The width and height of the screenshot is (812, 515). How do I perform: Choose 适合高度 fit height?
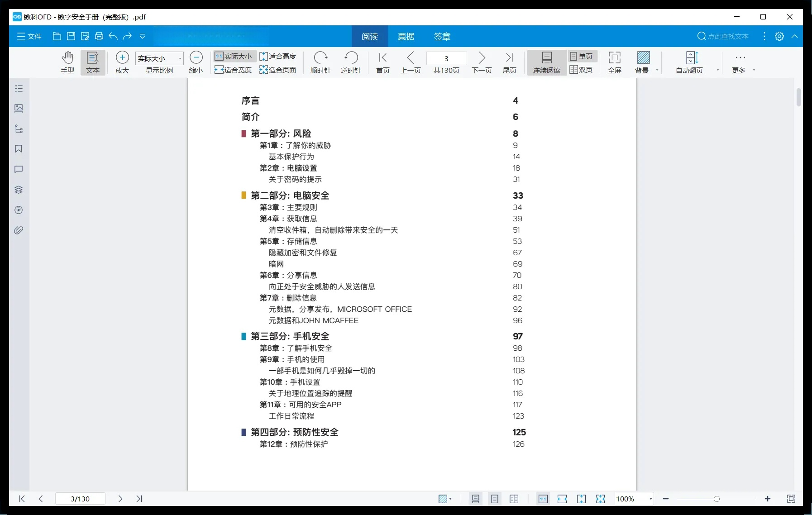278,56
